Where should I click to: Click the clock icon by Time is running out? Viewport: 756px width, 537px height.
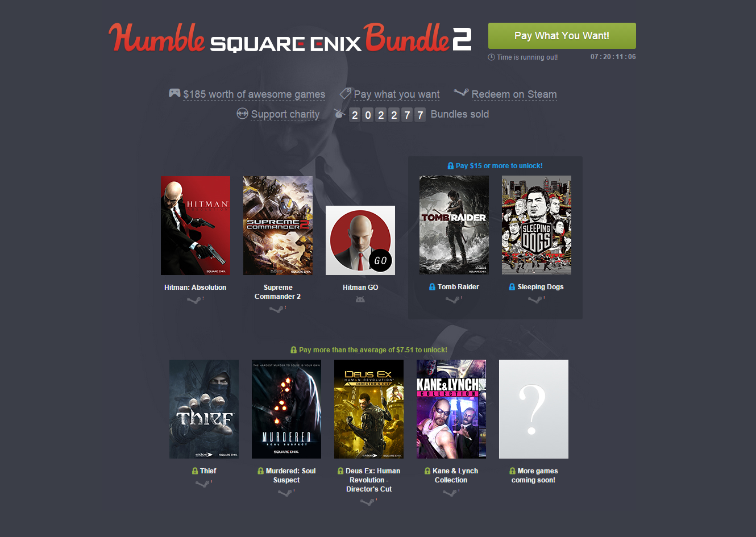[492, 57]
